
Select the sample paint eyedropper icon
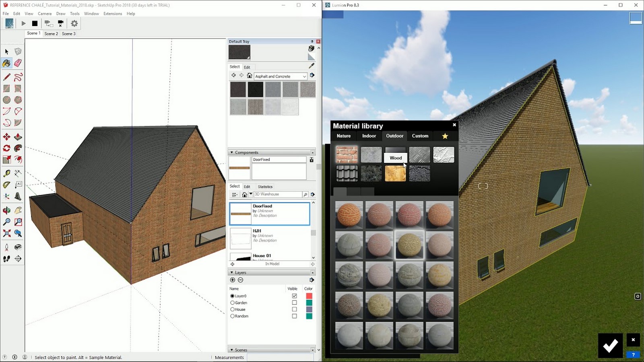(x=312, y=66)
